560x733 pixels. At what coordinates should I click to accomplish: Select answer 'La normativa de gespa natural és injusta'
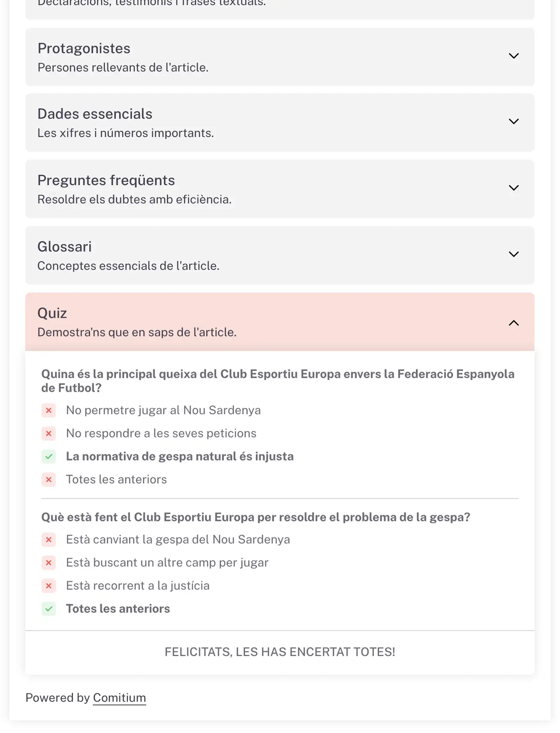click(x=180, y=456)
